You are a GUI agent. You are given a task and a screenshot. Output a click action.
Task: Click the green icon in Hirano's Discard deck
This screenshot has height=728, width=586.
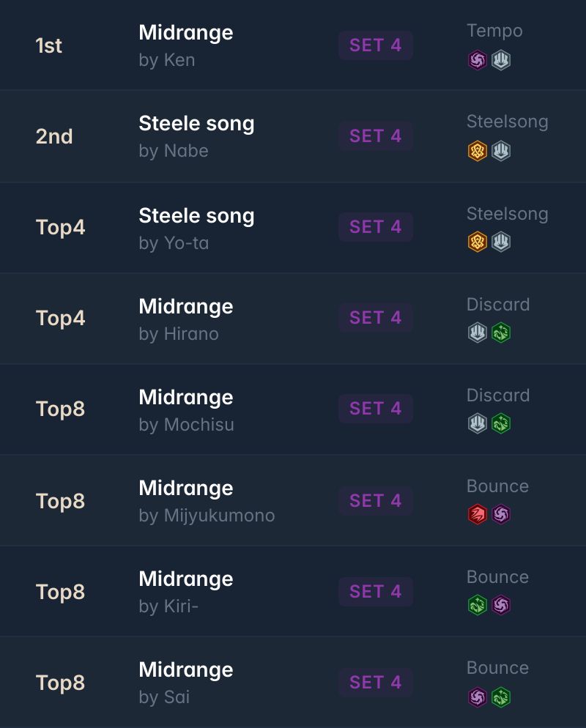pyautogui.click(x=501, y=333)
